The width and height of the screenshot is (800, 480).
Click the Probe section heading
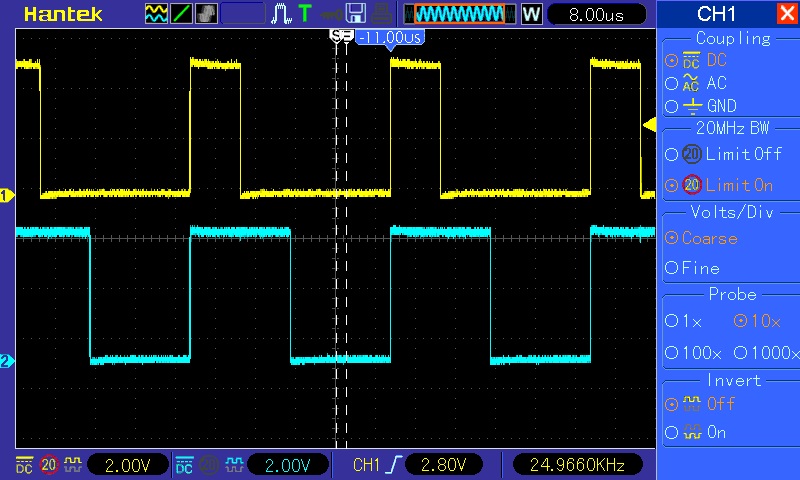coord(732,294)
